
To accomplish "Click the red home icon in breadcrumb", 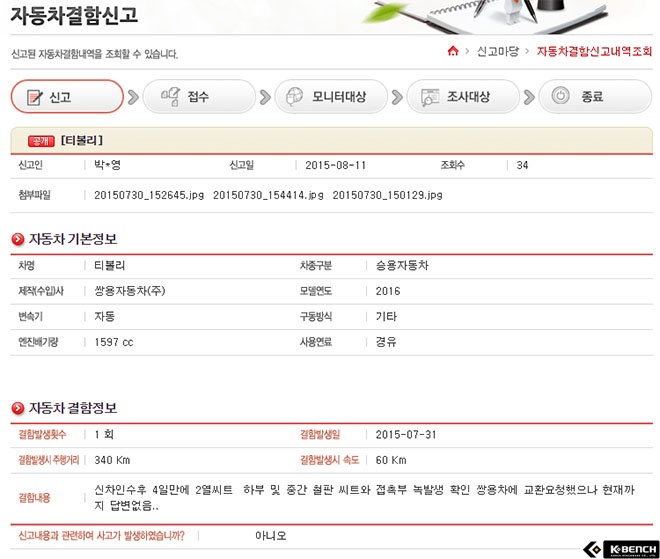I will [453, 51].
